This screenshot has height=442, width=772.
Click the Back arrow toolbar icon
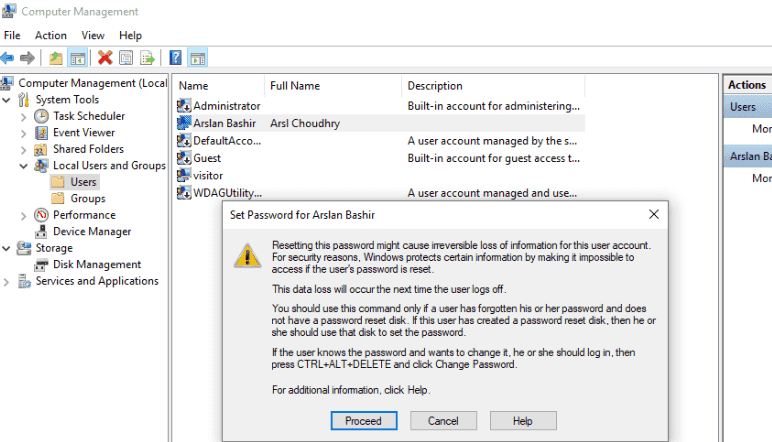point(8,58)
